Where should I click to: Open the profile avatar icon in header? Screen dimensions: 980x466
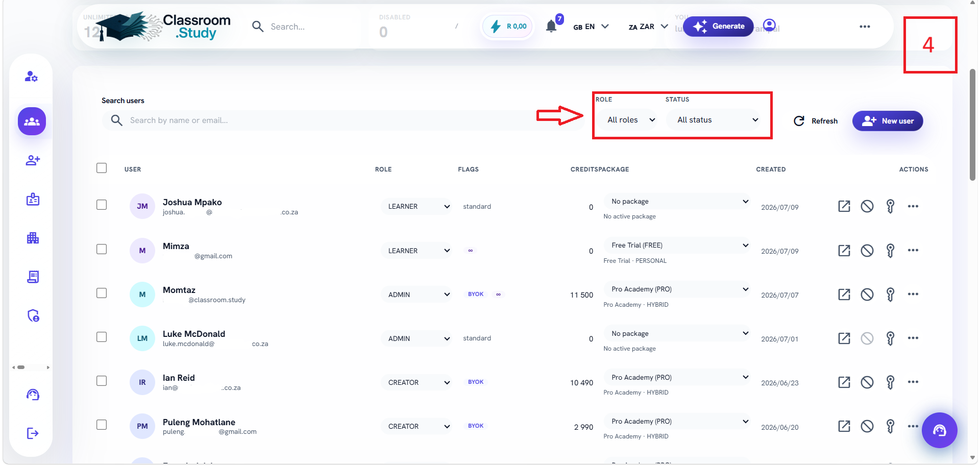click(x=769, y=25)
